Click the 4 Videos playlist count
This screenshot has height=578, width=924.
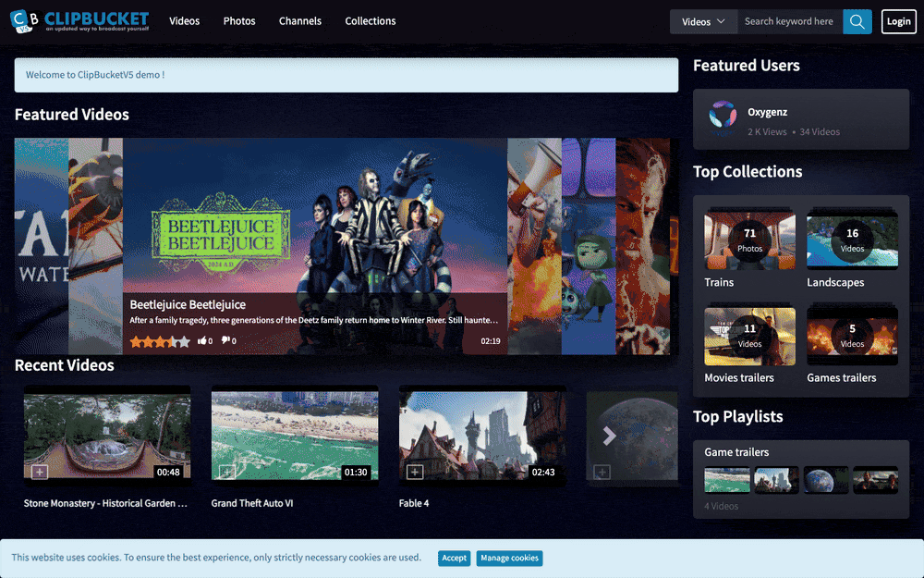pyautogui.click(x=722, y=506)
